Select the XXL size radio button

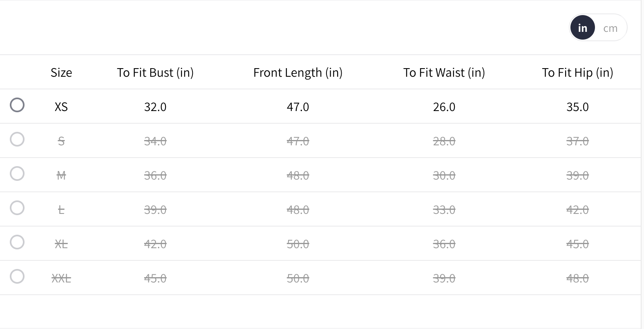coord(17,276)
